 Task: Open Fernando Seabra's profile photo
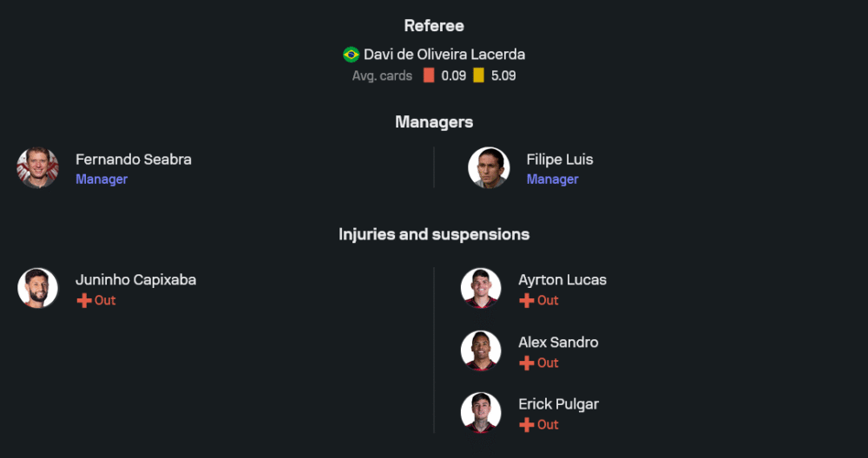coord(37,167)
